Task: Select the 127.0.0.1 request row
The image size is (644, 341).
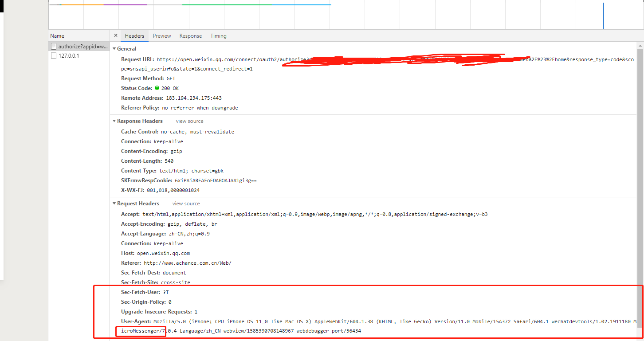Action: (x=79, y=56)
